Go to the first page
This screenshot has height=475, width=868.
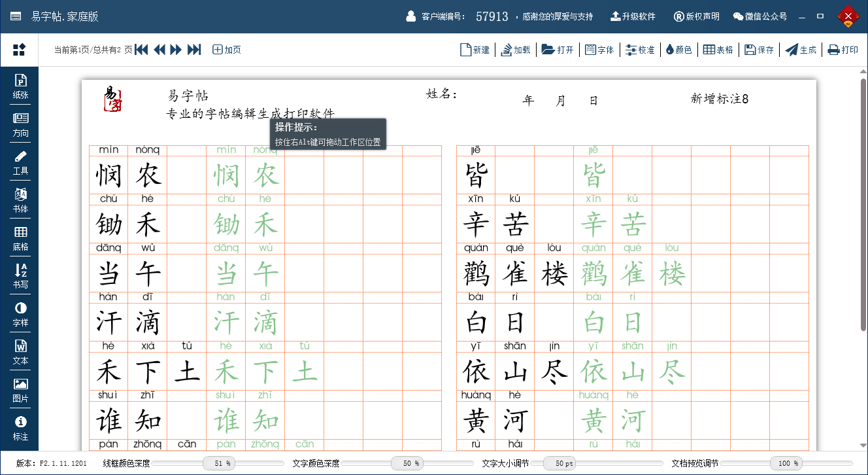(x=142, y=50)
